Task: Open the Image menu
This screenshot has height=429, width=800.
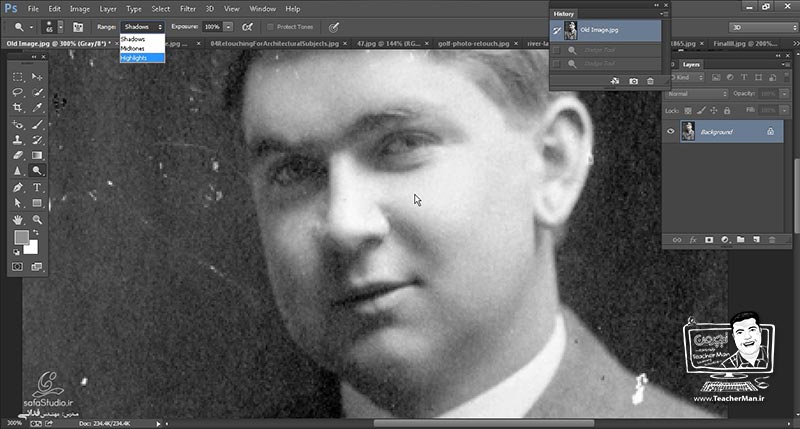Action: click(80, 9)
